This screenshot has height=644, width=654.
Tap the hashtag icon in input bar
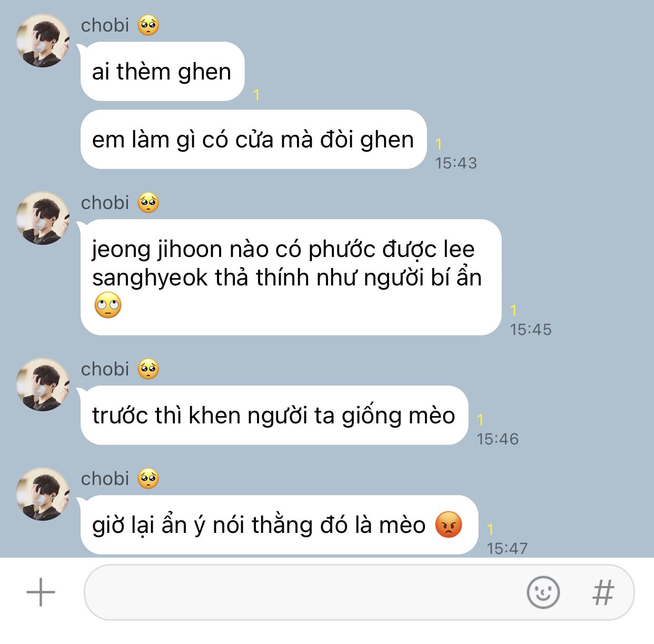click(603, 592)
